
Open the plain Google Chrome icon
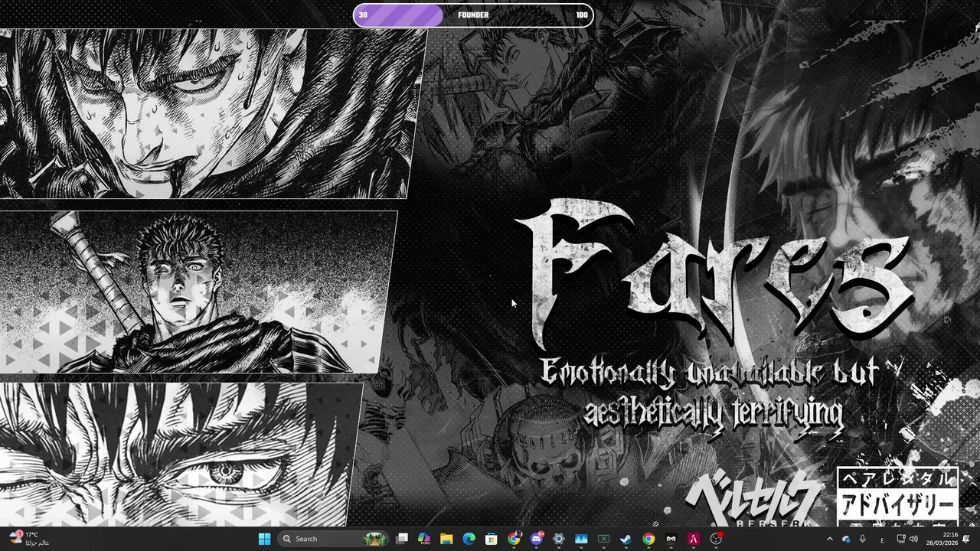(648, 539)
